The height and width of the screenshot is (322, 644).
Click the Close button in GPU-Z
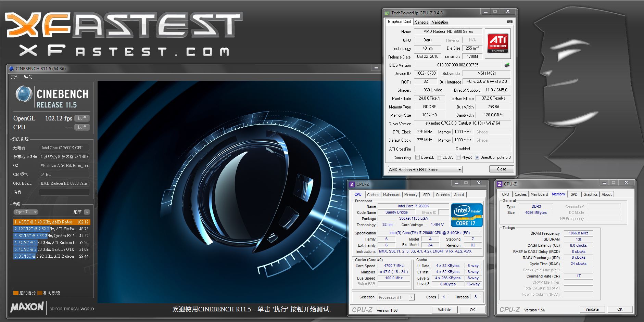(501, 169)
